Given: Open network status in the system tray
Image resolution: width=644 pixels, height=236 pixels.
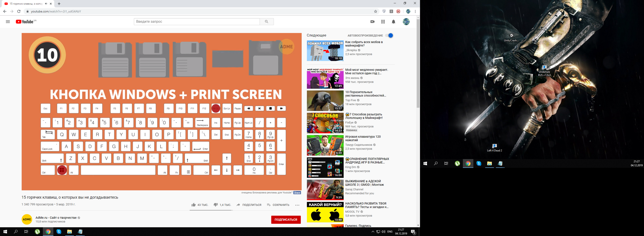Looking at the screenshot, I should coord(378,232).
